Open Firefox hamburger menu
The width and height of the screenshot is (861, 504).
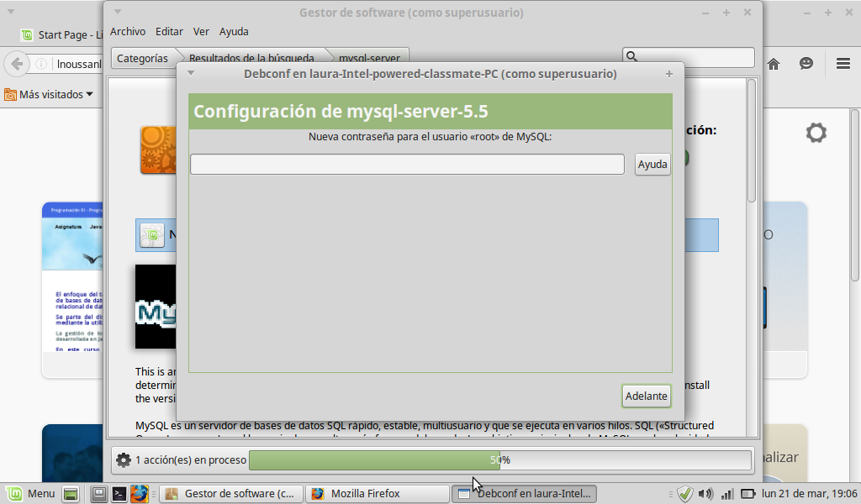coord(843,64)
